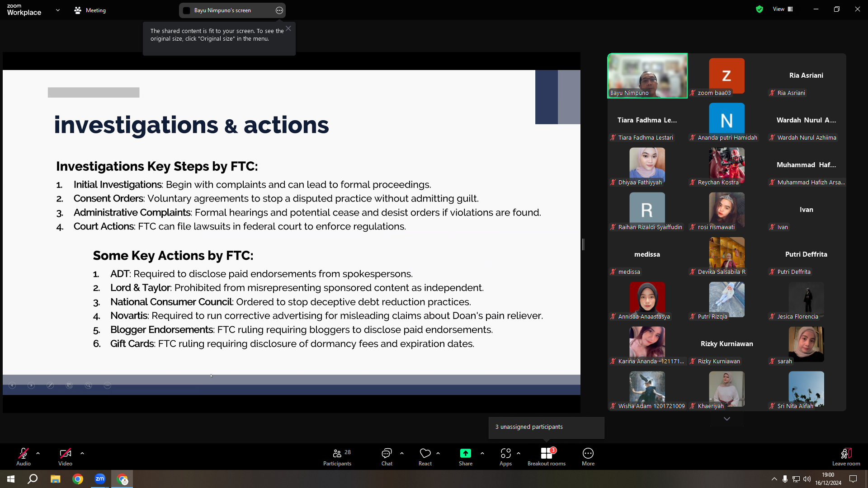The height and width of the screenshot is (488, 868).
Task: Open File Explorer from the taskbar
Action: pos(55,479)
